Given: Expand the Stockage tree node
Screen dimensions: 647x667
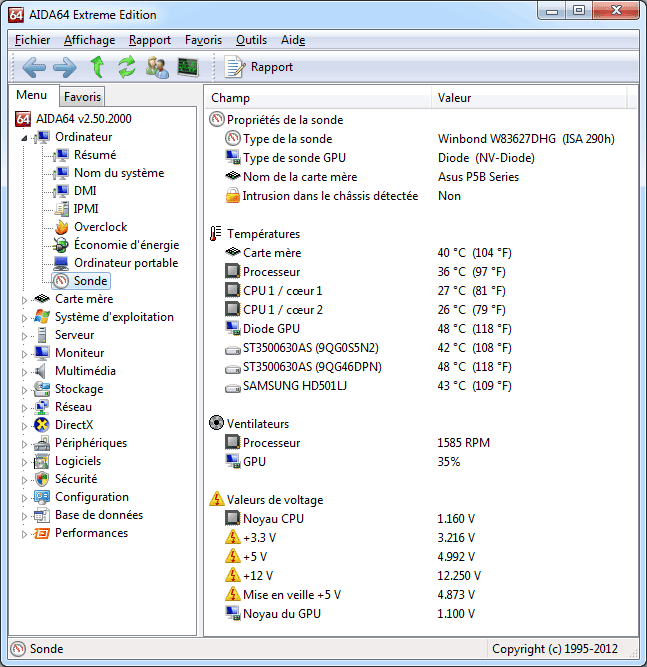Looking at the screenshot, I should point(24,390).
